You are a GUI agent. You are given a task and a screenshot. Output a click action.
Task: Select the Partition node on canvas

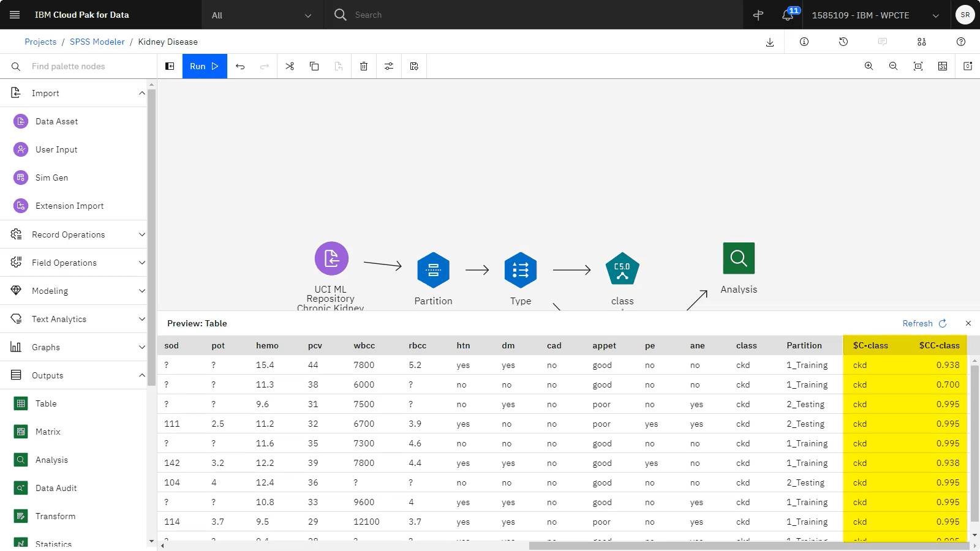pyautogui.click(x=433, y=270)
